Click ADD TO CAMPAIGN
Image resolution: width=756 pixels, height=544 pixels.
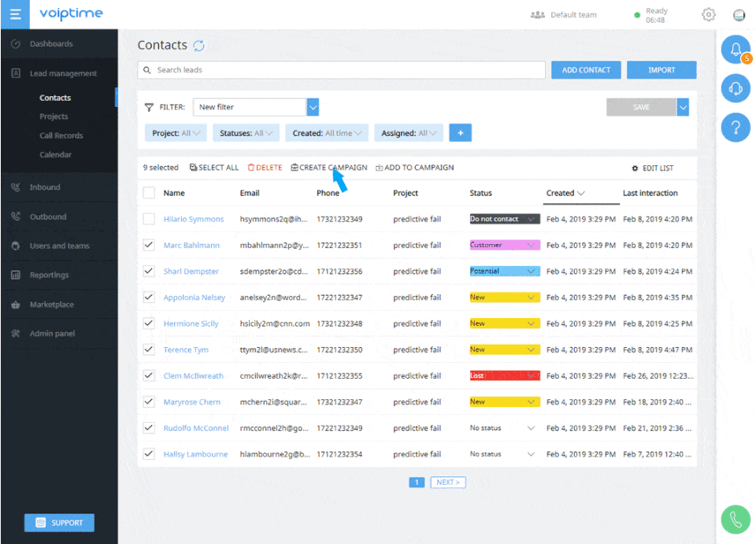point(415,167)
